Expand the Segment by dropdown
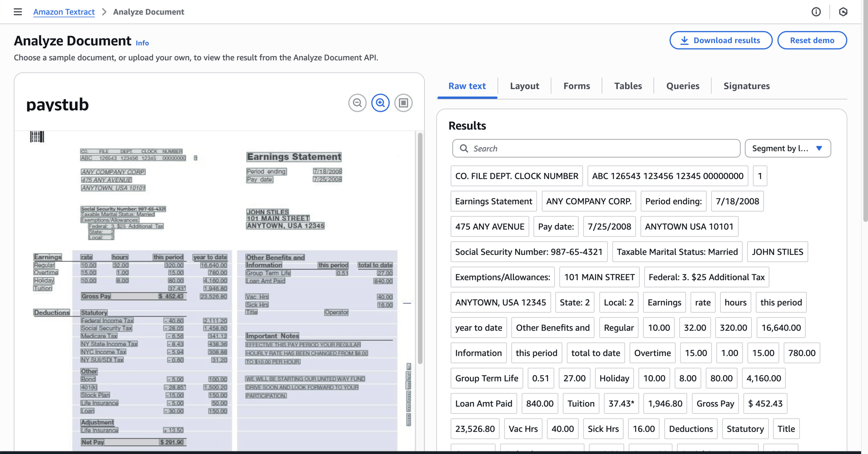Image resolution: width=868 pixels, height=454 pixels. [x=787, y=148]
